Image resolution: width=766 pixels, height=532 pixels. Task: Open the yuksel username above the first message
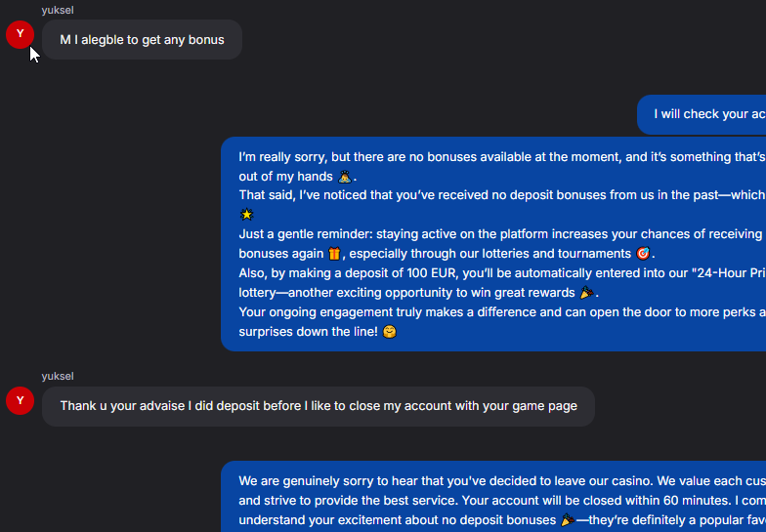[x=58, y=10]
